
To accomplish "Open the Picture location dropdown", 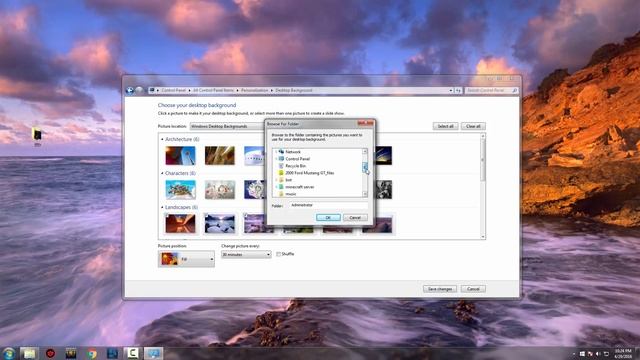I will 227,126.
